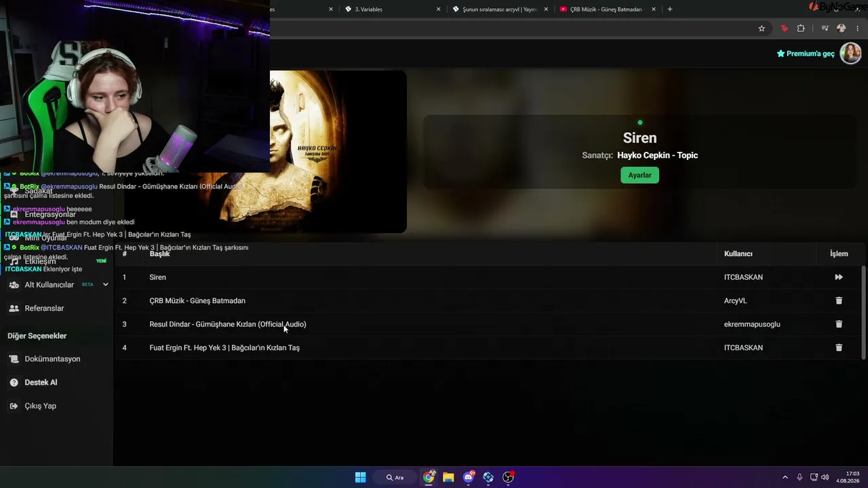
Task: Click user ekremmapusoglu in the queue table
Action: point(752,324)
